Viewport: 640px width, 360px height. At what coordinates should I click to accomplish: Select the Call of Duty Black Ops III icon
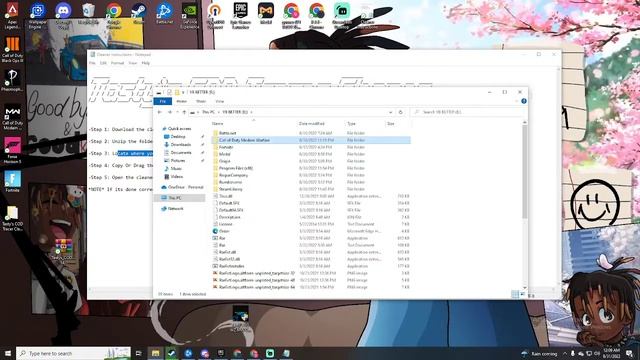coord(12,50)
